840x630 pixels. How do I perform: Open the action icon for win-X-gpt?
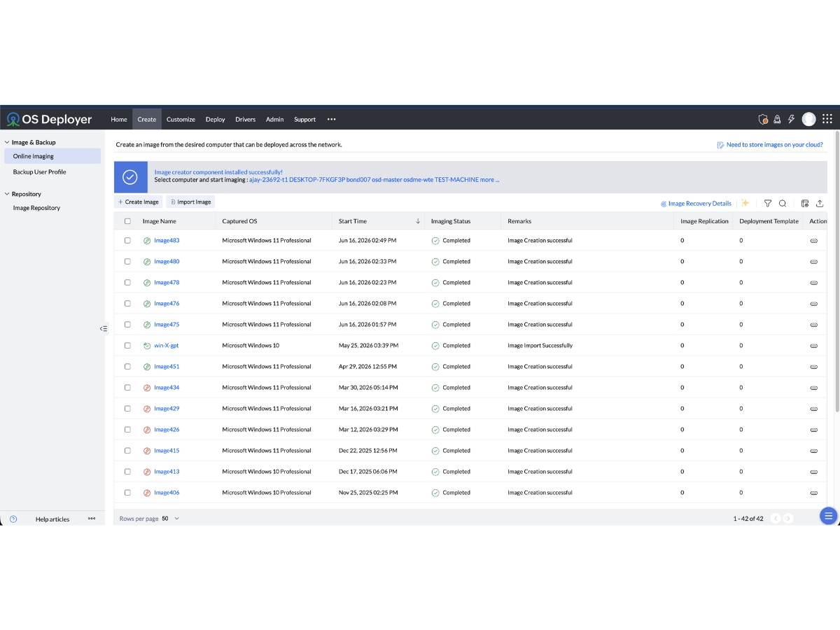click(x=813, y=345)
